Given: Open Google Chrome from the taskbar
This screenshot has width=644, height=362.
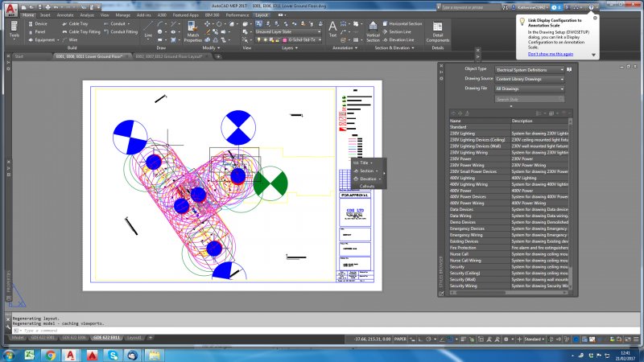Looking at the screenshot, I should [x=50, y=354].
